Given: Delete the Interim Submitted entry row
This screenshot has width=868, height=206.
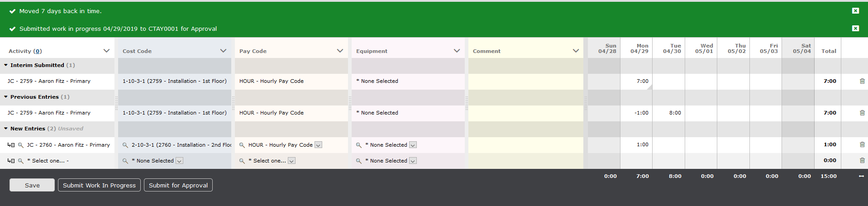Looking at the screenshot, I should [x=862, y=81].
